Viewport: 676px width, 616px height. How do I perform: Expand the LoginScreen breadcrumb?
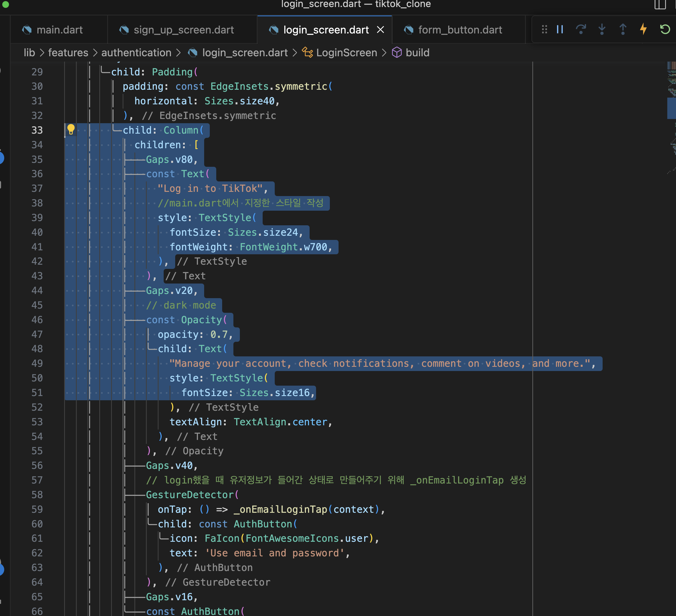346,53
